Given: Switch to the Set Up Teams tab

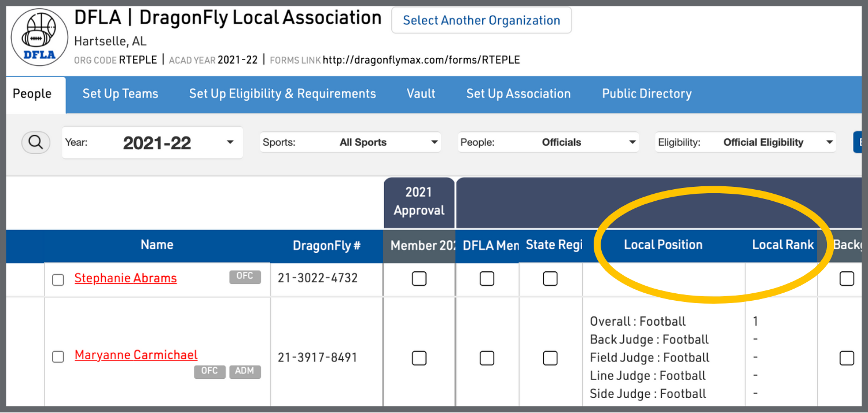Looking at the screenshot, I should (120, 94).
